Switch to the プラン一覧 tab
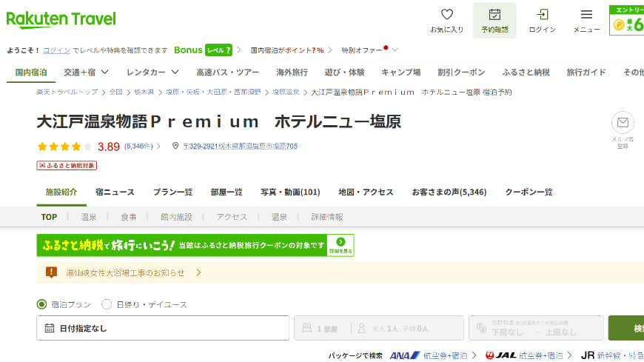The height and width of the screenshot is (362, 644). click(172, 192)
